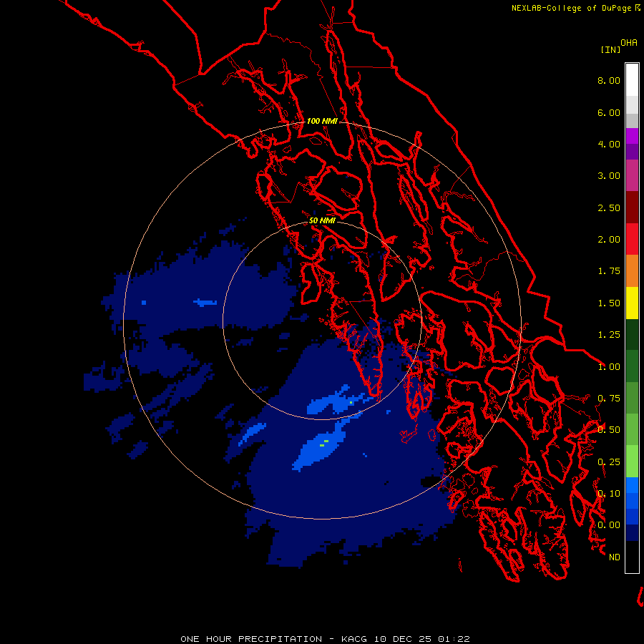Click the bright purple legend swatch

pyautogui.click(x=632, y=136)
